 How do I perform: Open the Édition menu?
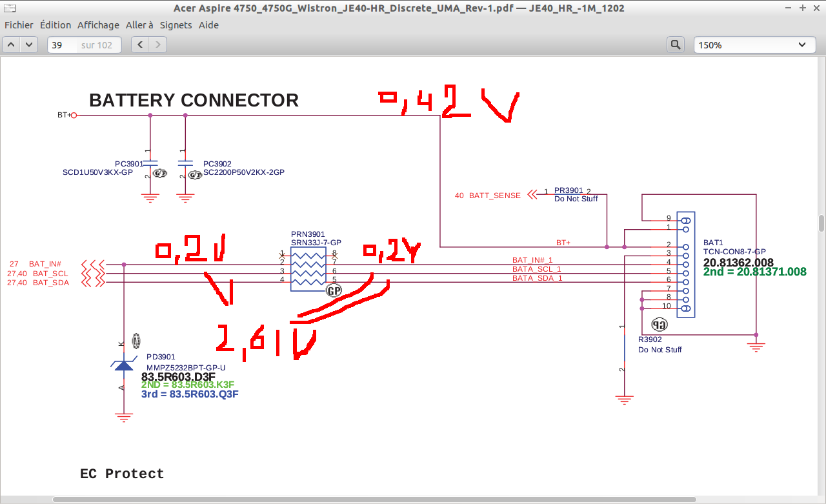point(55,25)
